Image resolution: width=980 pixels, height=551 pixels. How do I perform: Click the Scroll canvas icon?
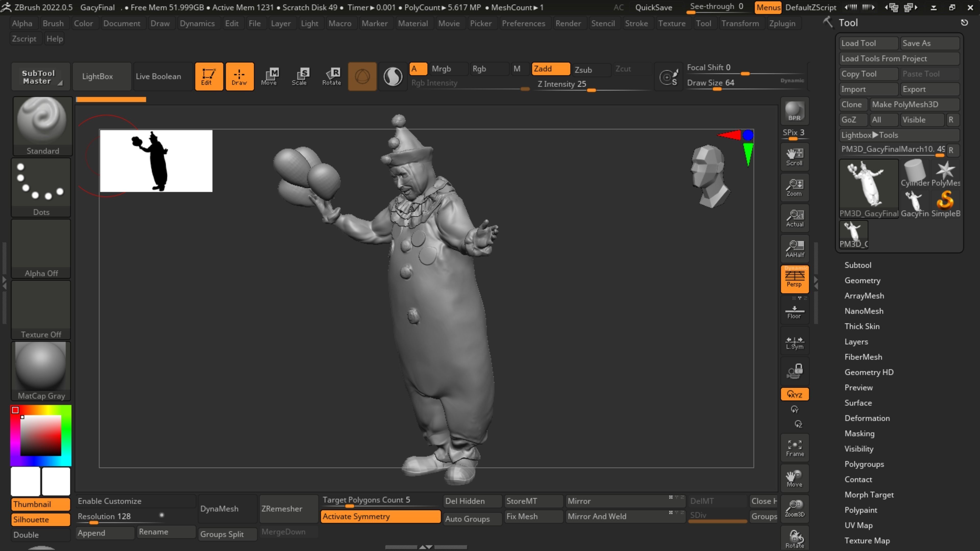[794, 157]
